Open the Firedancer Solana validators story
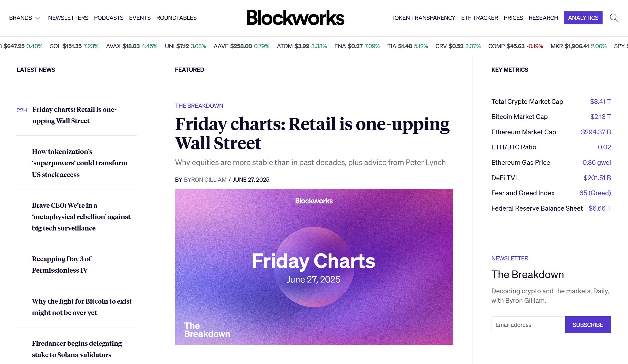This screenshot has width=628, height=364. tap(77, 349)
